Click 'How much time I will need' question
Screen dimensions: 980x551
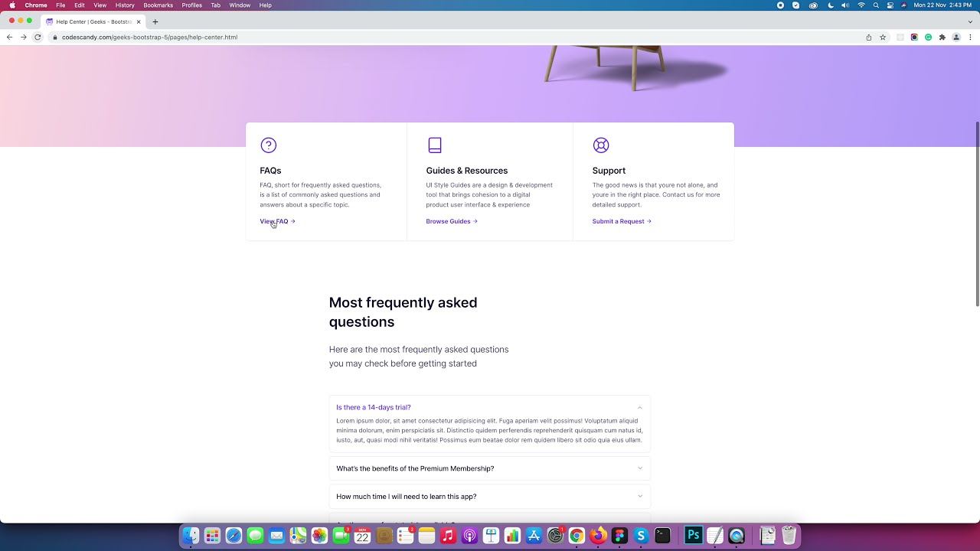(x=407, y=497)
